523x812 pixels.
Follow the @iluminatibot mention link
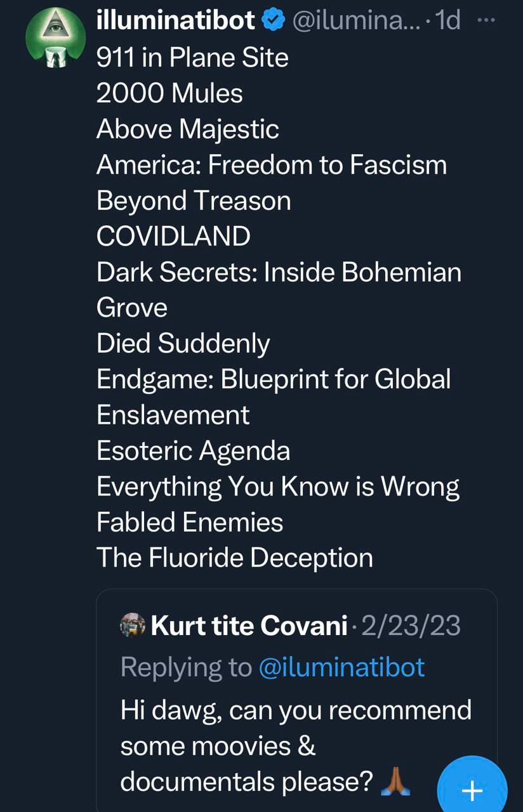pyautogui.click(x=341, y=667)
